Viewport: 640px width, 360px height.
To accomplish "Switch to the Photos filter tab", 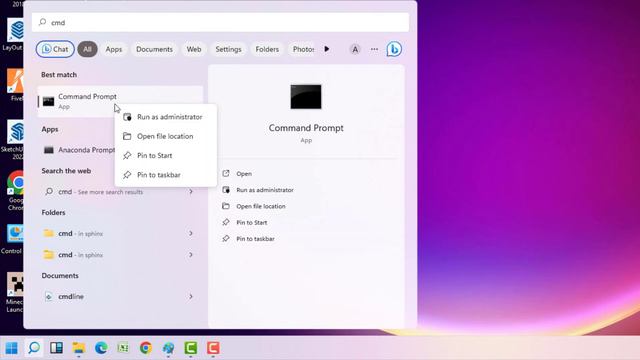I will pos(303,49).
